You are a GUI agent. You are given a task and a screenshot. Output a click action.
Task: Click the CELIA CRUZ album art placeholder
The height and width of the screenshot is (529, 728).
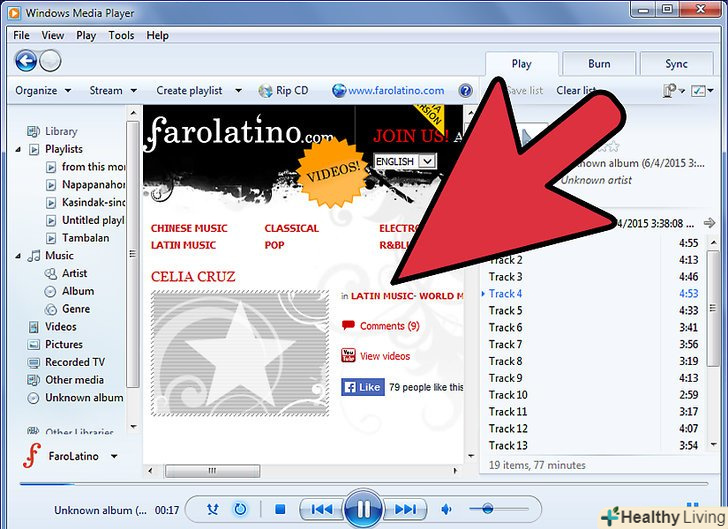click(240, 353)
